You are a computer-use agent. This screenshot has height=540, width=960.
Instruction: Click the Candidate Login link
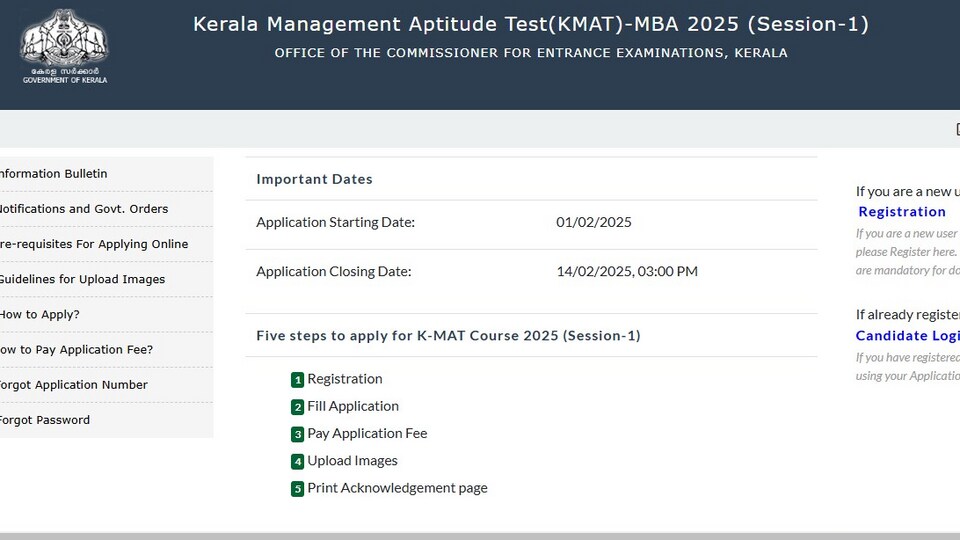point(907,336)
